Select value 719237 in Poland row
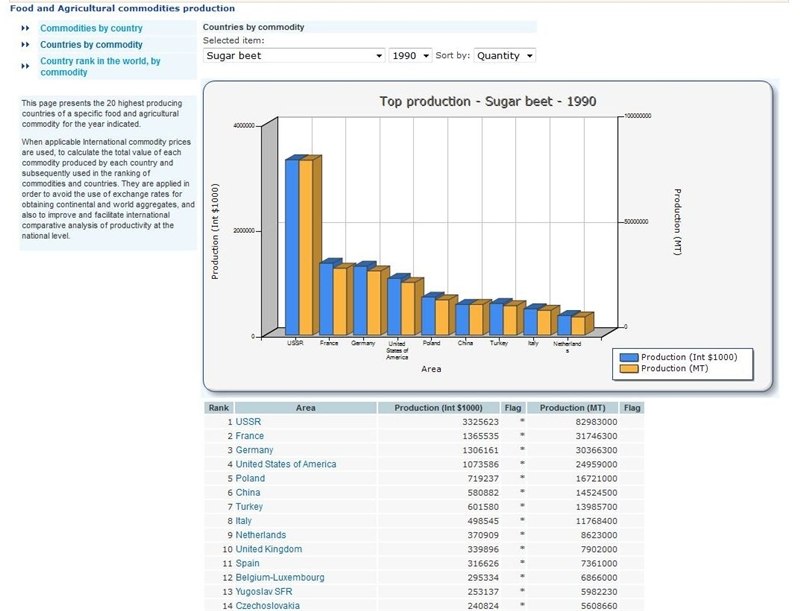 pyautogui.click(x=483, y=479)
